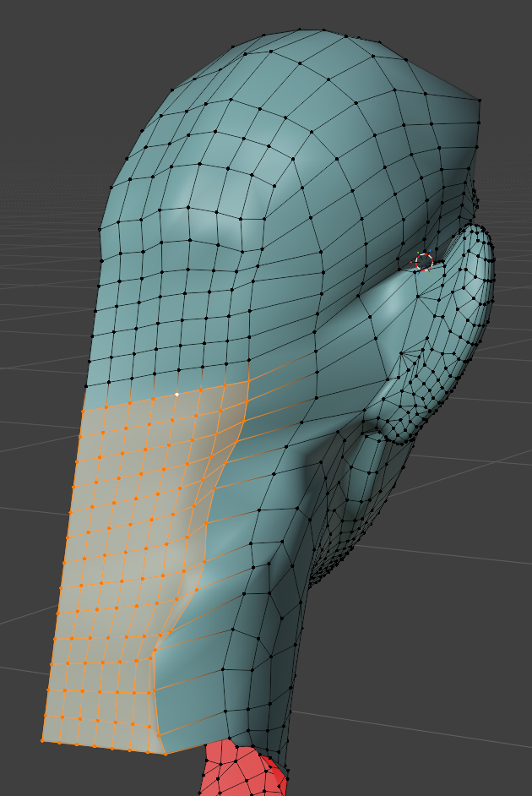Select bottom-right corner vertex of the orange selection
The width and height of the screenshot is (532, 796).
click(166, 753)
